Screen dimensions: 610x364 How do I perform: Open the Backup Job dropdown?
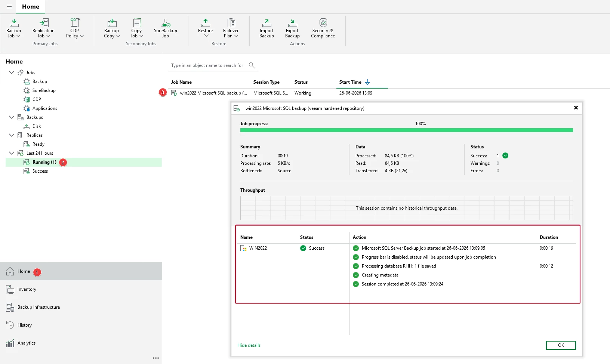14,28
